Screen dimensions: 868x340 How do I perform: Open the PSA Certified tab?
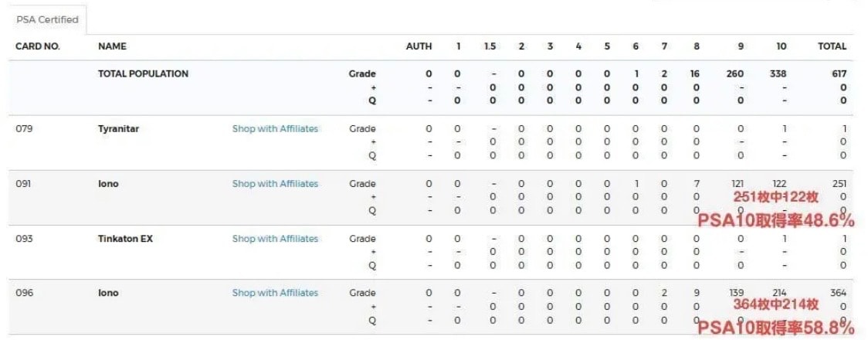click(x=47, y=20)
